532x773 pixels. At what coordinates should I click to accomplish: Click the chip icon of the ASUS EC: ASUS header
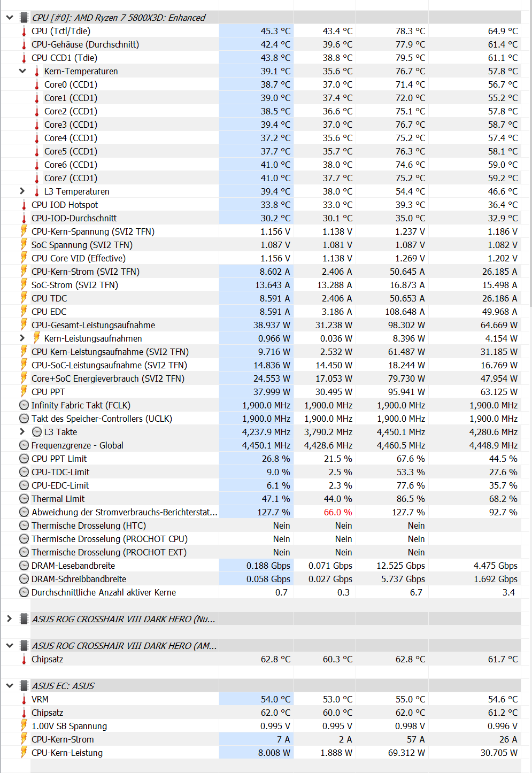(x=24, y=686)
